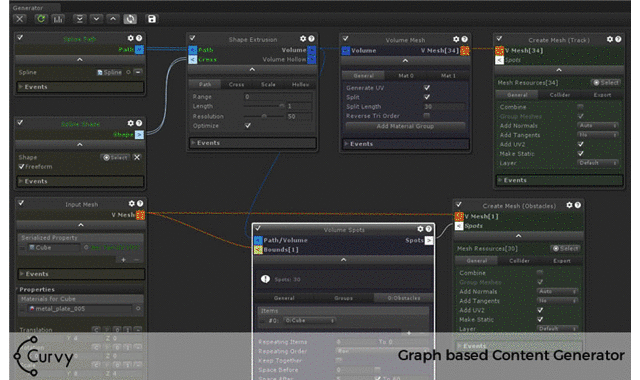Click the Length slider in Shape Extrusion
The height and width of the screenshot is (380, 640).
point(264,106)
